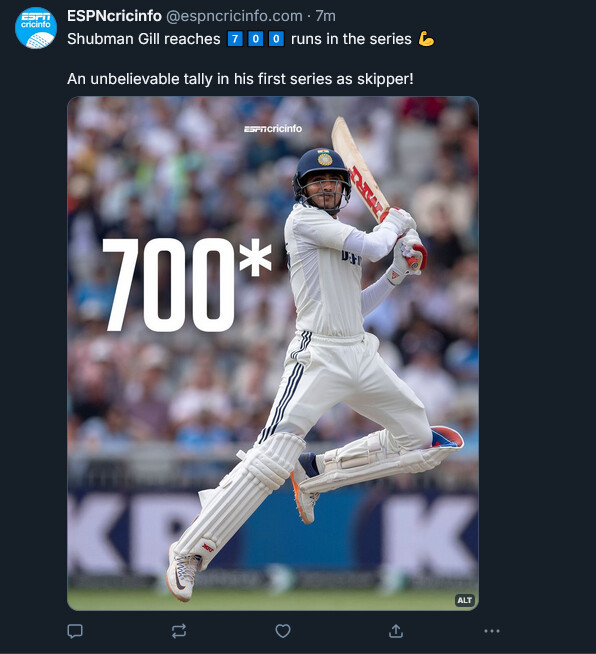Open the ESPNcricinfo profile avatar

[36, 28]
